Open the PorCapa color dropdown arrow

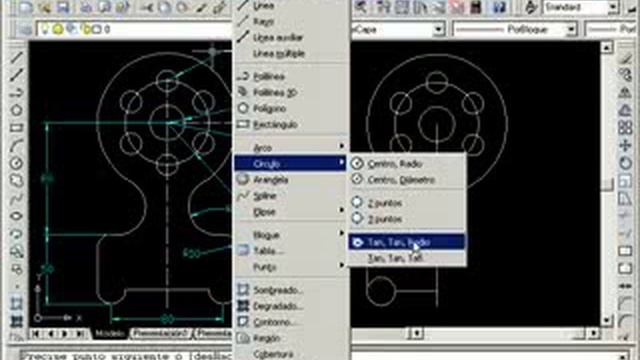coord(438,29)
